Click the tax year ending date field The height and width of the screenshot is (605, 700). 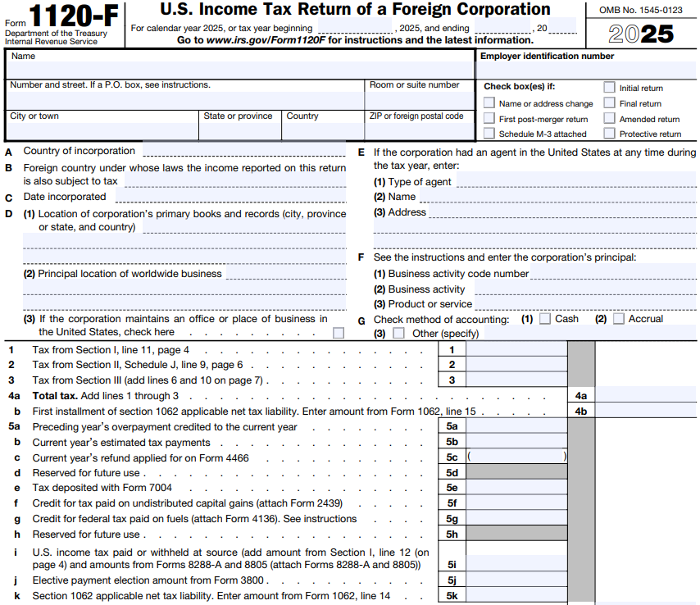coord(502,26)
